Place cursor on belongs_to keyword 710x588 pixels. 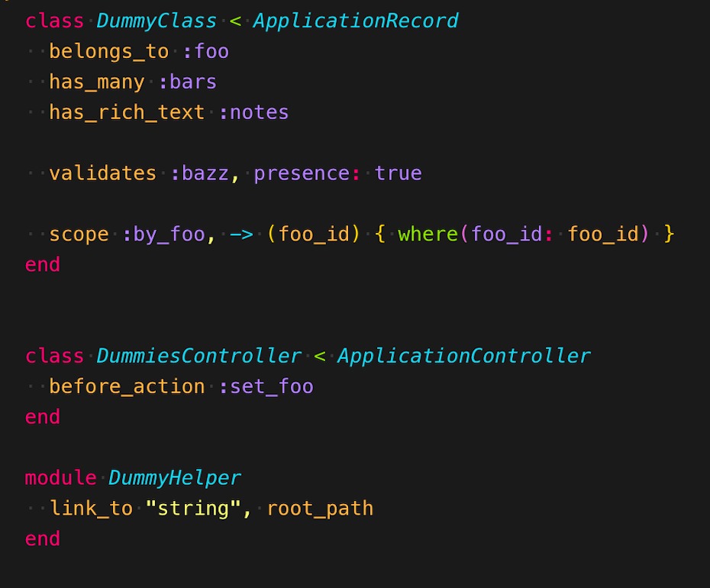[108, 51]
